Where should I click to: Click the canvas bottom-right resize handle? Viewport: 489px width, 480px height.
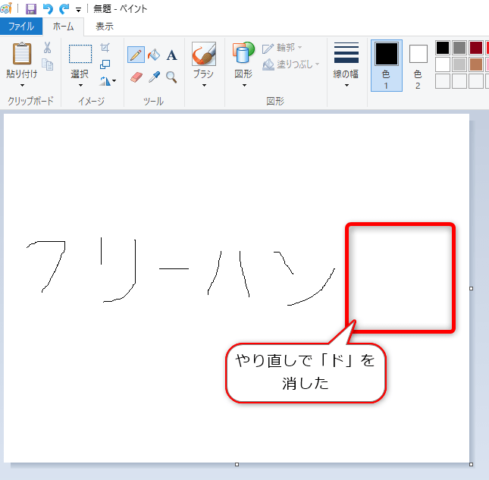point(471,464)
